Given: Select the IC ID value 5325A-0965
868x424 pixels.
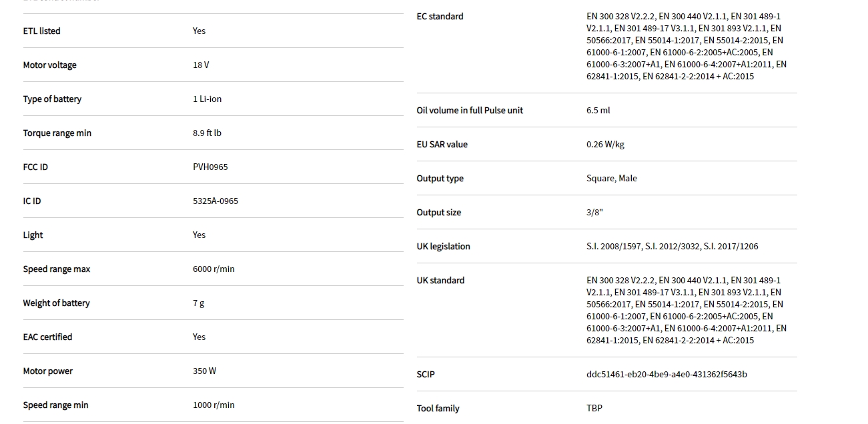Looking at the screenshot, I should [215, 201].
